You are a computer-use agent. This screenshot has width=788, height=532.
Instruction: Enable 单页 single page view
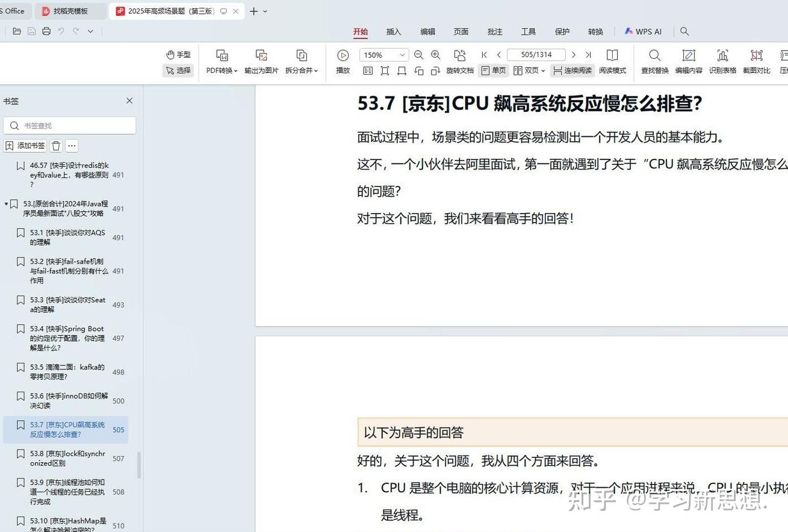(494, 70)
